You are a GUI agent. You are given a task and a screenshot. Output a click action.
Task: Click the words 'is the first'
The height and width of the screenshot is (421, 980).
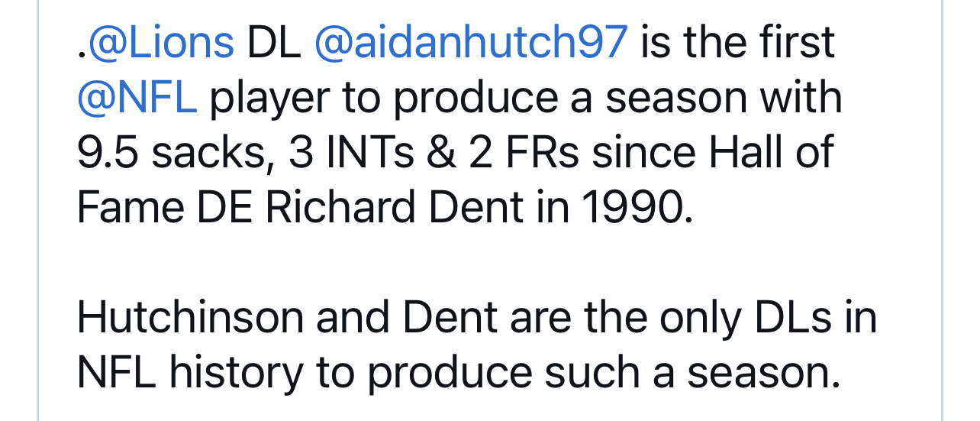point(737,43)
